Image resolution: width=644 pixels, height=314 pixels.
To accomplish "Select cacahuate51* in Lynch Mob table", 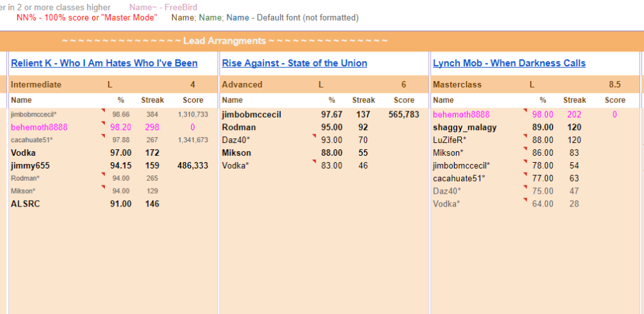I will (x=459, y=178).
